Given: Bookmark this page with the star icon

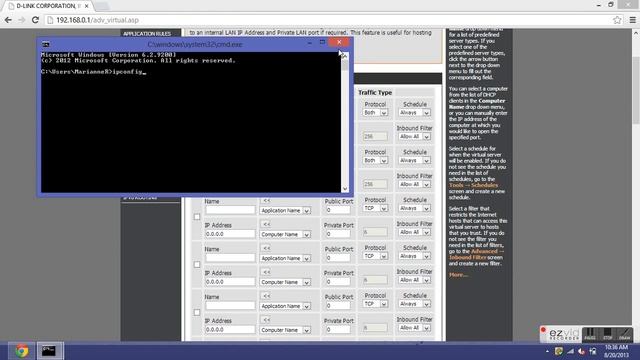Looking at the screenshot, I should tap(617, 20).
